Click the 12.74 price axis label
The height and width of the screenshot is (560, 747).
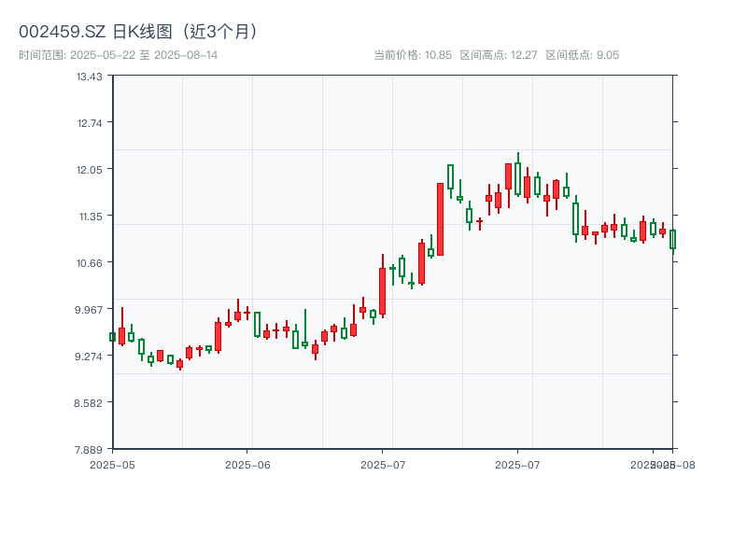(x=90, y=123)
